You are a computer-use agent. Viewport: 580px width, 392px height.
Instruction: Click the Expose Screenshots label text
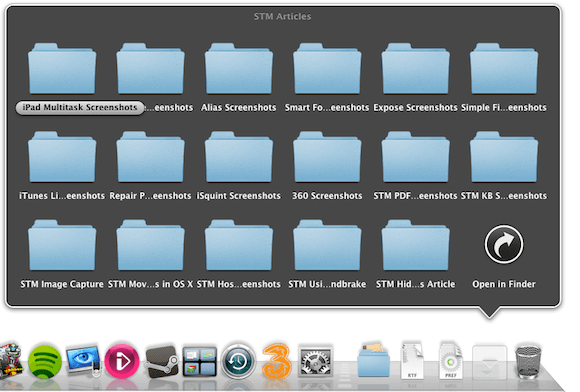pos(415,108)
